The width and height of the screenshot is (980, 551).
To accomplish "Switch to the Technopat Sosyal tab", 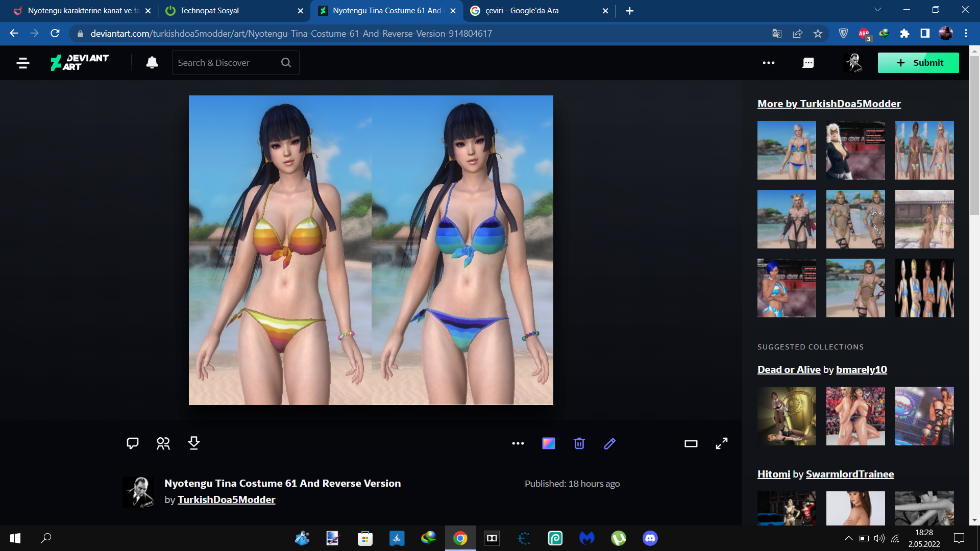I will coord(234,11).
